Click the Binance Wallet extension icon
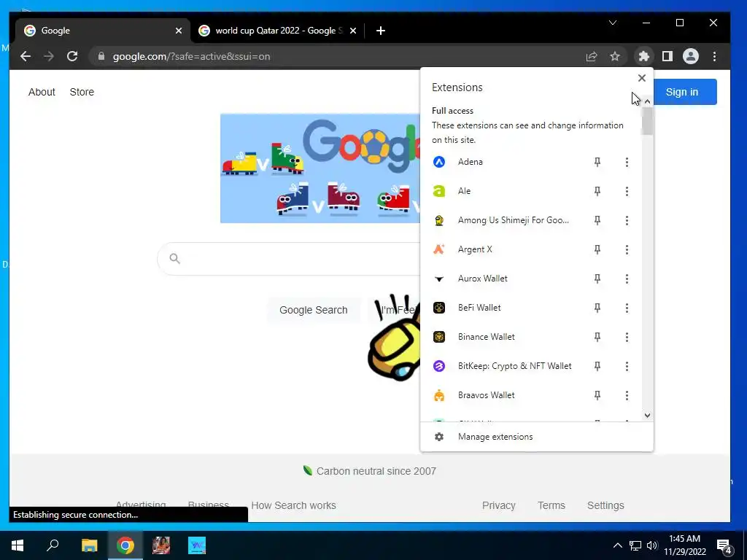Screen dimensions: 747x560 pyautogui.click(x=438, y=337)
